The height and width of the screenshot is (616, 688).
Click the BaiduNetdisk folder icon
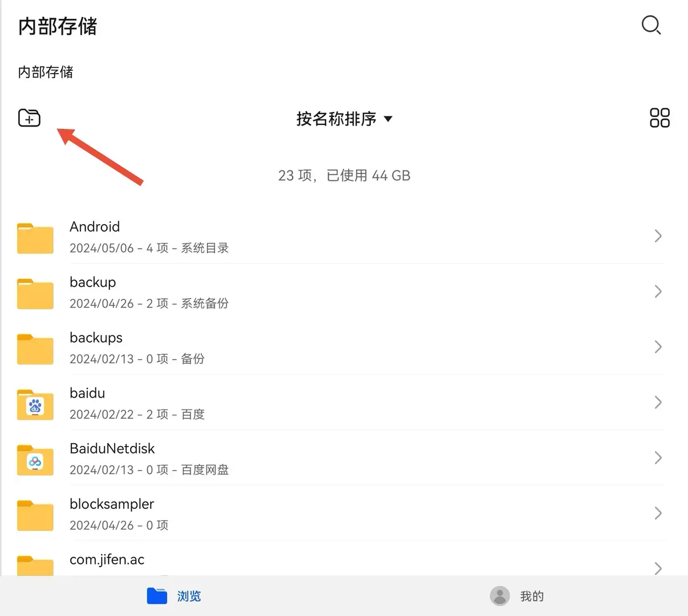[35, 459]
